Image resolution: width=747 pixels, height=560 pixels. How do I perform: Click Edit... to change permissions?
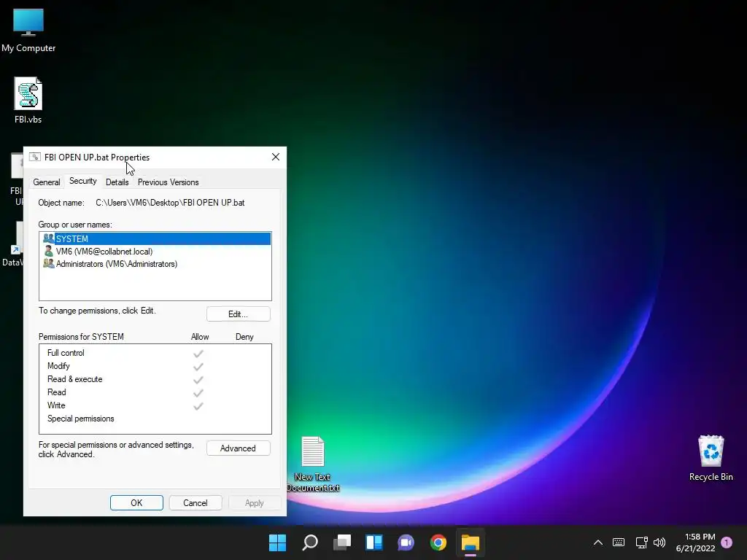[239, 314]
